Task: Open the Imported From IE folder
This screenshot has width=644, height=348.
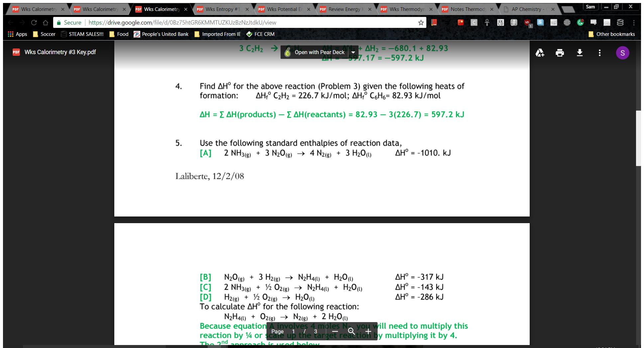Action: click(x=218, y=34)
